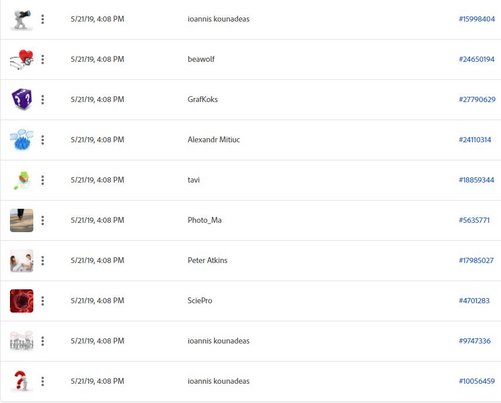Open more options for beawolf heart row
The height and width of the screenshot is (403, 501).
pyautogui.click(x=43, y=59)
